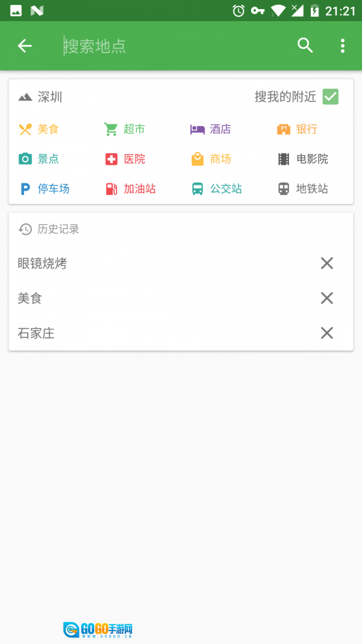The image size is (362, 644).
Task: Tap the 停车场 parking icon
Action: tap(25, 189)
